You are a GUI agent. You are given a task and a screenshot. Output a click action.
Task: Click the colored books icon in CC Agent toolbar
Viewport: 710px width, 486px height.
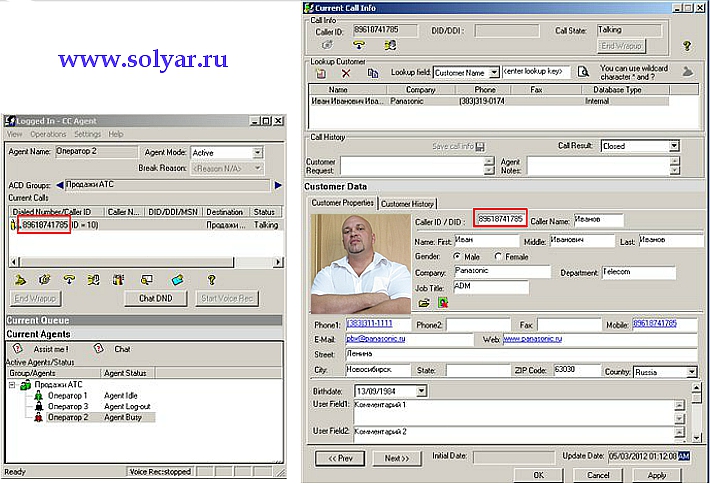[x=118, y=280]
